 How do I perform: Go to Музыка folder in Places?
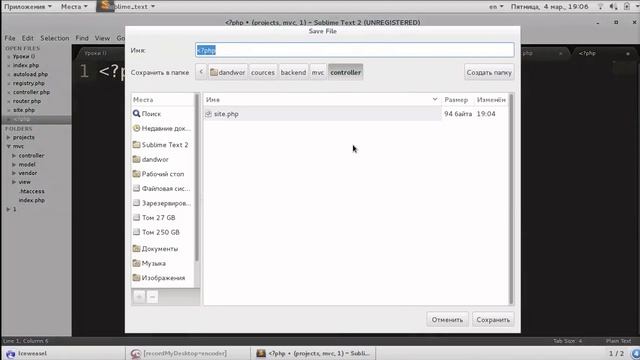(149, 263)
